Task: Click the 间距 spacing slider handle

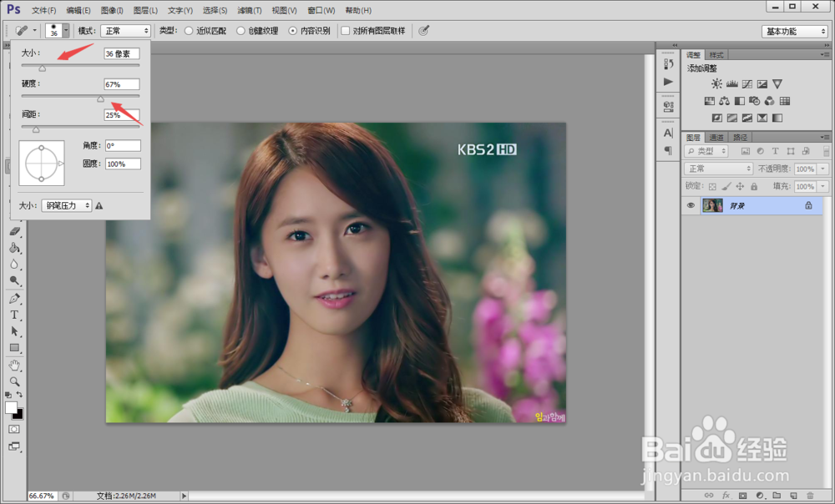Action: [x=36, y=129]
